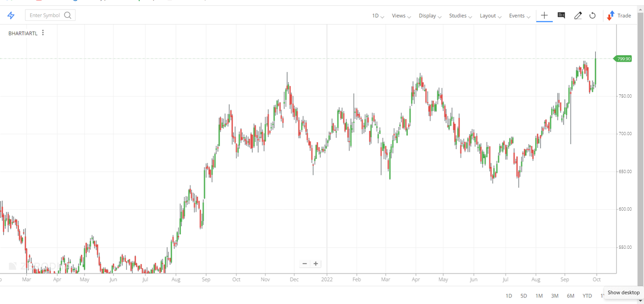This screenshot has width=644, height=304.
Task: Zoom out the chart with minus button
Action: (x=305, y=263)
